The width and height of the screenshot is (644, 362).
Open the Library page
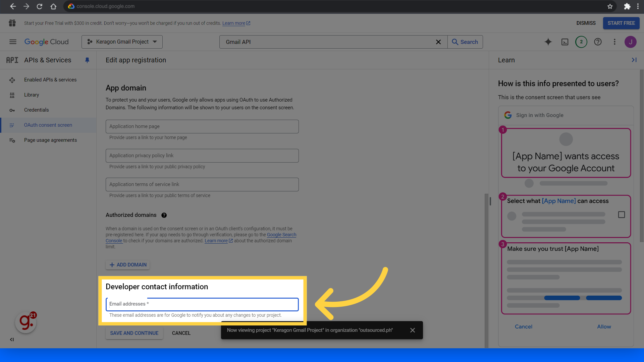click(x=32, y=95)
